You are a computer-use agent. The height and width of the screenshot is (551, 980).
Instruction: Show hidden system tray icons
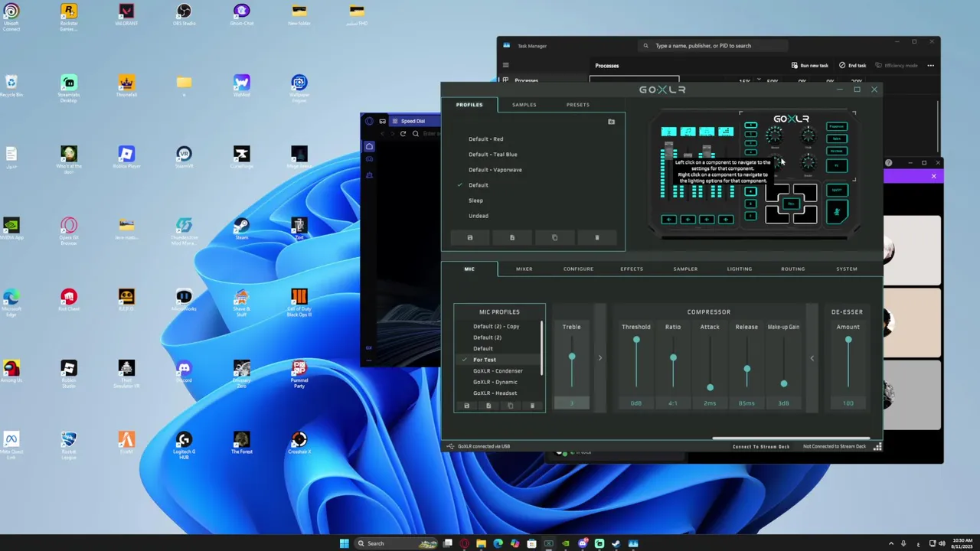(890, 543)
